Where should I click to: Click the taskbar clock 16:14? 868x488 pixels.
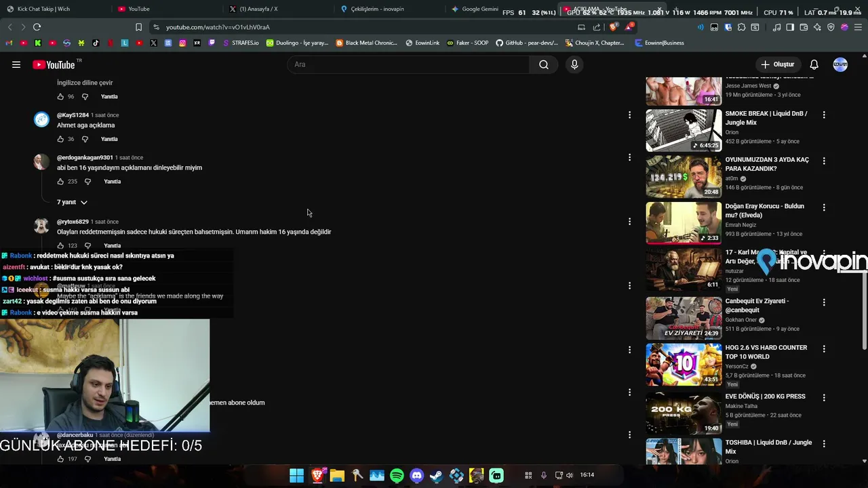tap(587, 475)
